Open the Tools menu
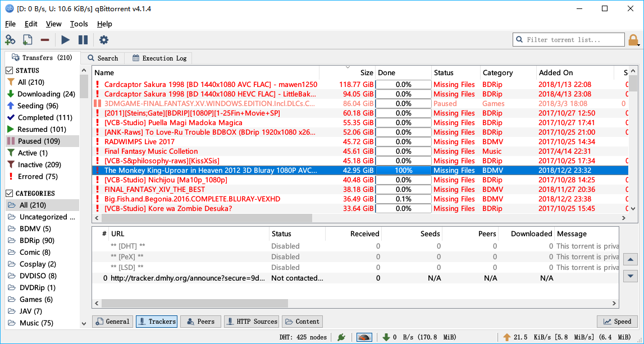 tap(79, 24)
